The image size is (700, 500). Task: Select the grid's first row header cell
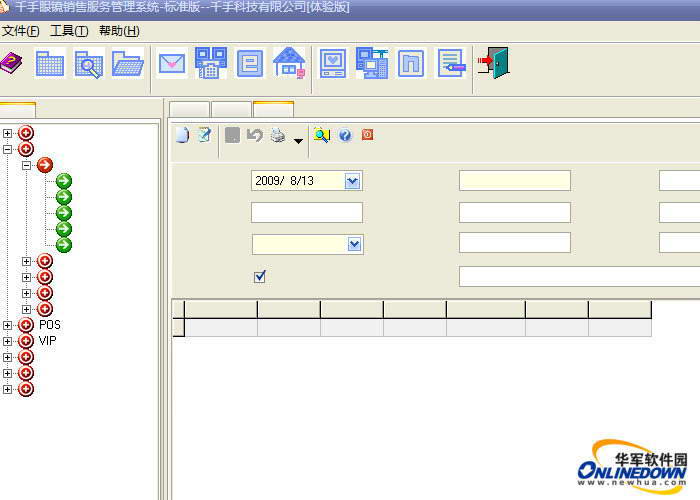click(179, 327)
